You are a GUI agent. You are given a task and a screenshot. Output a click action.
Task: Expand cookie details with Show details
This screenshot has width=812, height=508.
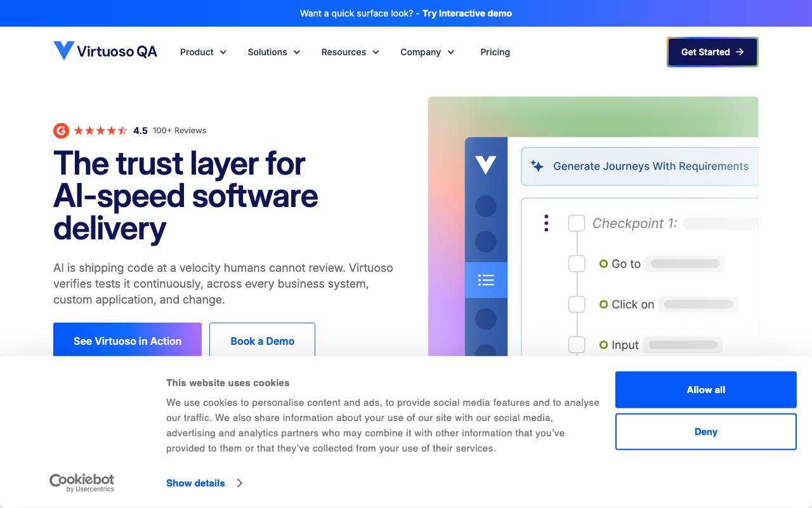click(x=204, y=483)
